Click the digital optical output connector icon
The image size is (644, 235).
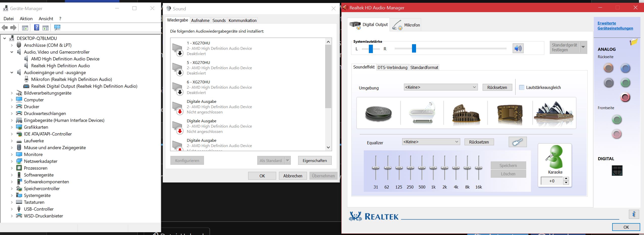(617, 171)
